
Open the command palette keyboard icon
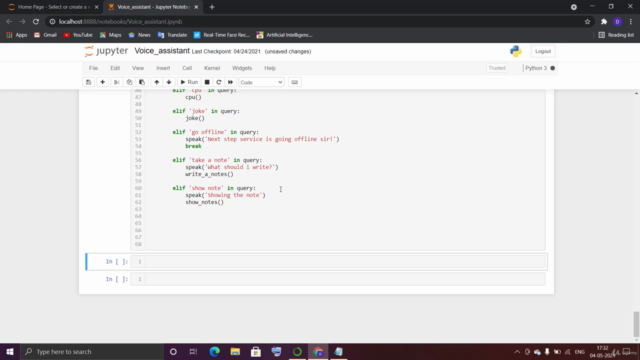[x=294, y=82]
